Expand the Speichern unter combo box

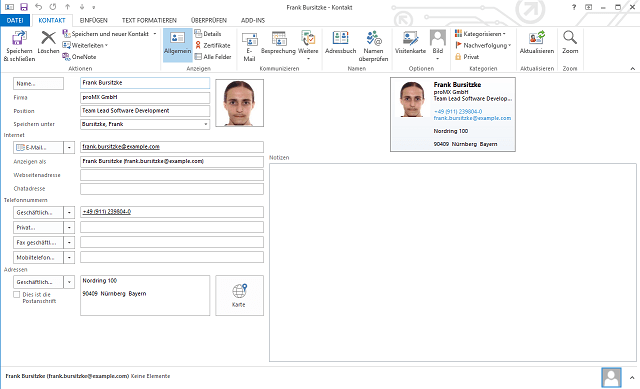point(206,124)
